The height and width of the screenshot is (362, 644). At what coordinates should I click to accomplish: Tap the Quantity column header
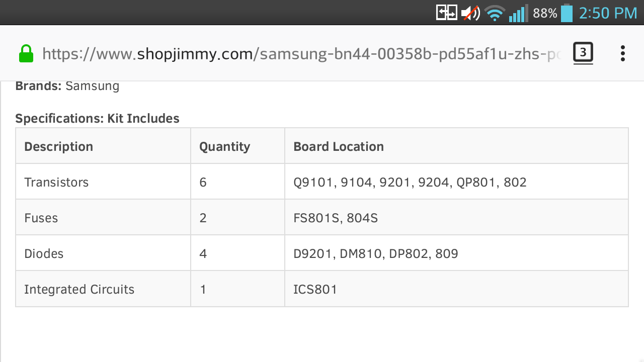[x=224, y=146]
